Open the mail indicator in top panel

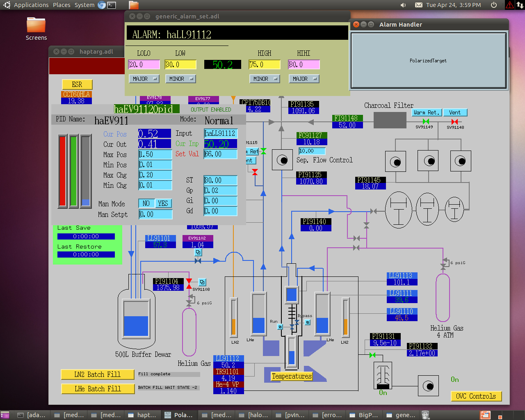click(x=418, y=5)
